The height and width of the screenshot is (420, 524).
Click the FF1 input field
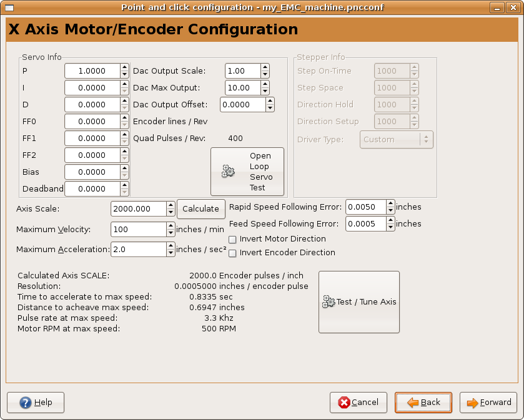92,138
